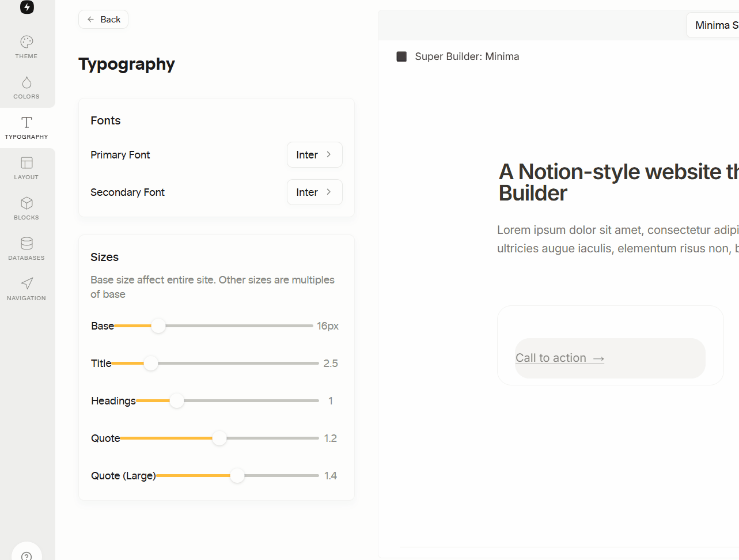This screenshot has width=739, height=560.
Task: Click the Lorem ipsum preview paragraph
Action: [618, 239]
